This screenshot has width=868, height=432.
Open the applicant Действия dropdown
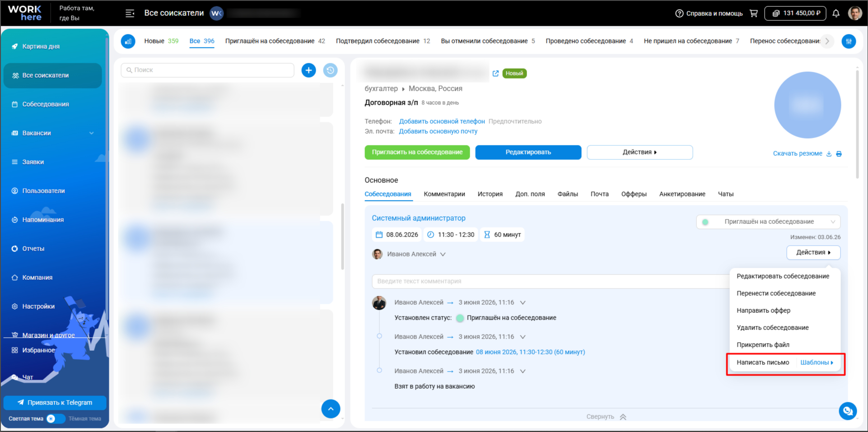[x=639, y=152]
